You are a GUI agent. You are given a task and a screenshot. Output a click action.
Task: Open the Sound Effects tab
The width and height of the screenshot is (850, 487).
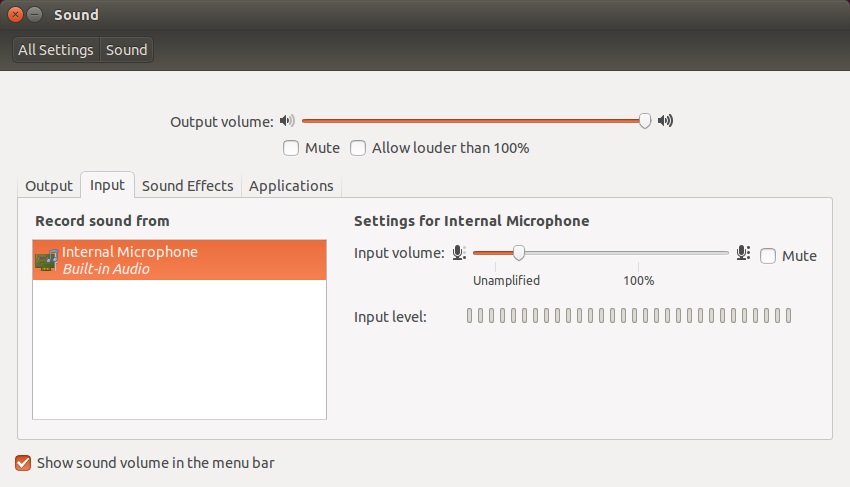click(x=187, y=186)
